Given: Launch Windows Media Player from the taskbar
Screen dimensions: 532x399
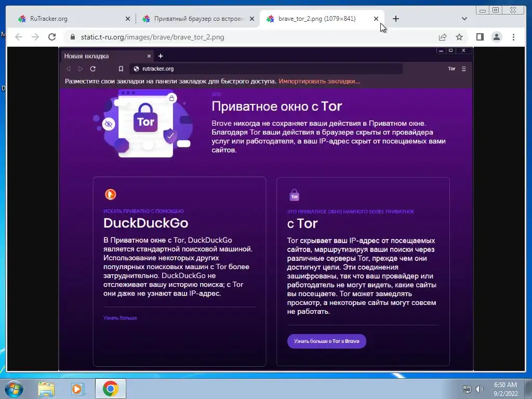Looking at the screenshot, I should pos(77,389).
